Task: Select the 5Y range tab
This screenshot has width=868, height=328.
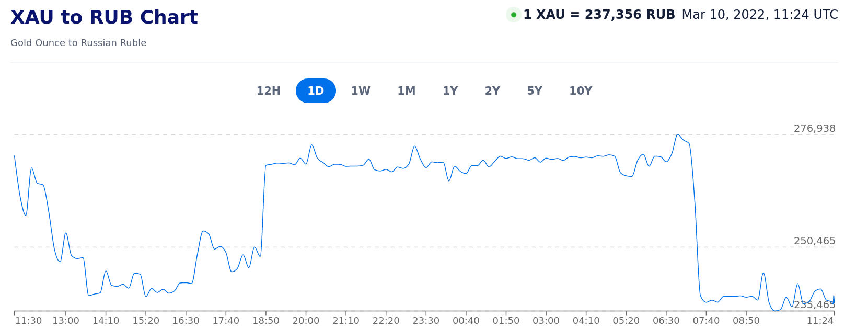Action: (534, 91)
